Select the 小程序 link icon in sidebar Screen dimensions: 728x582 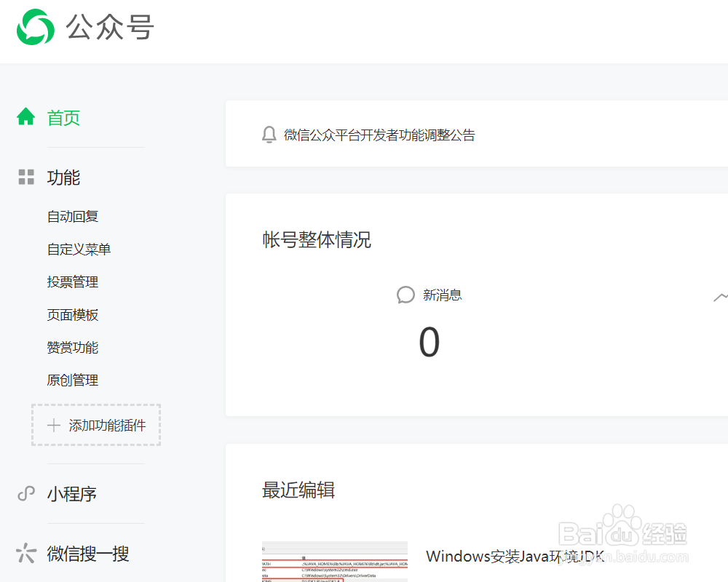[x=25, y=493]
